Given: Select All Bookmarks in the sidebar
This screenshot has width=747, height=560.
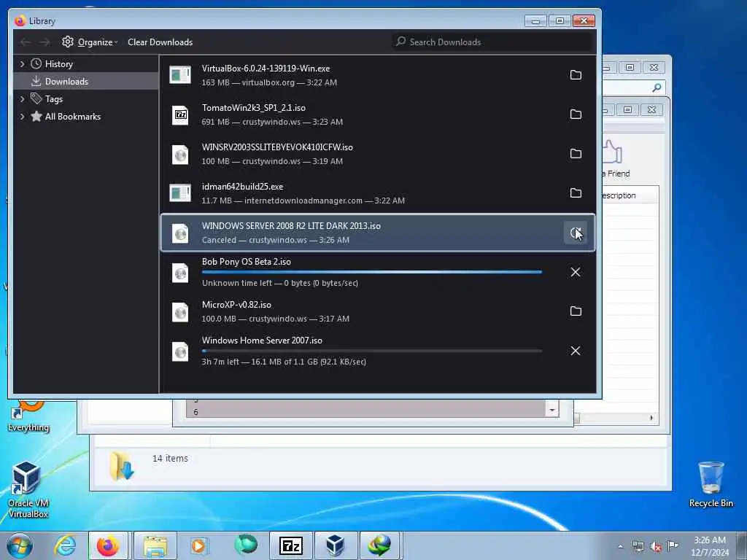Looking at the screenshot, I should coord(72,117).
